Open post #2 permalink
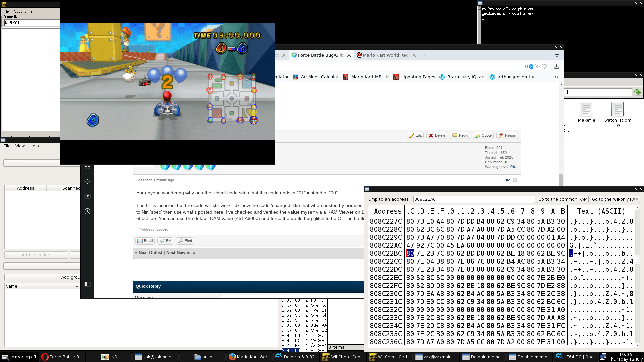Viewport: 644px width, 362px height. [508, 180]
